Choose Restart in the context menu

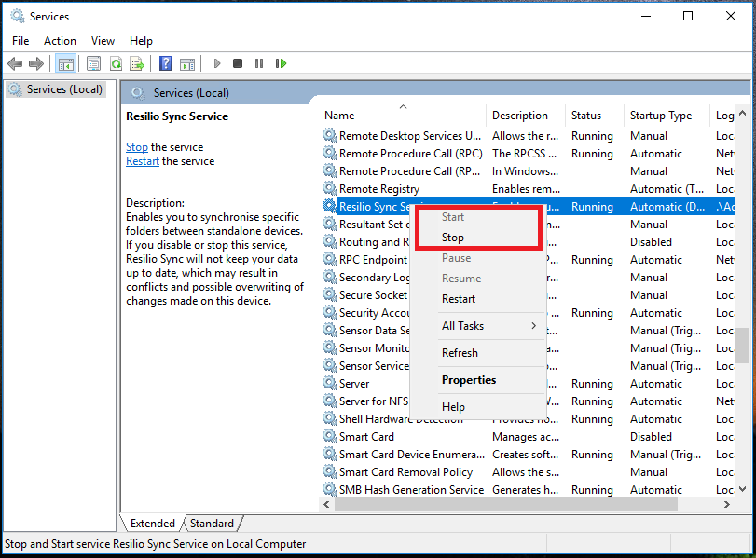coord(478,299)
